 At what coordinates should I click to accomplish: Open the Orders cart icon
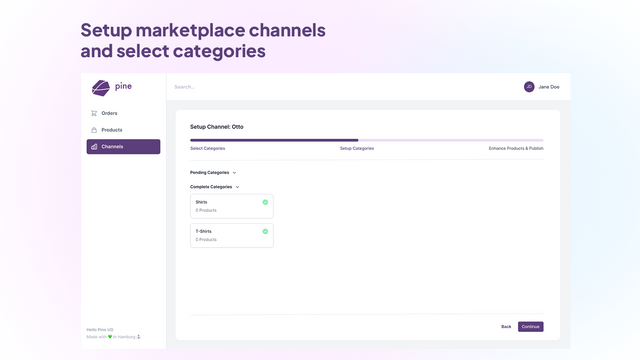tap(94, 113)
